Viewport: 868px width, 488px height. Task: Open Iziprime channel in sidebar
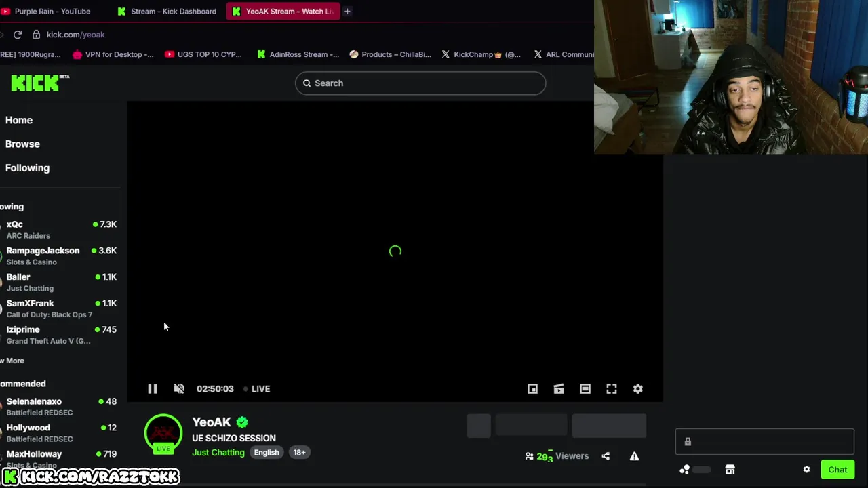coord(60,335)
